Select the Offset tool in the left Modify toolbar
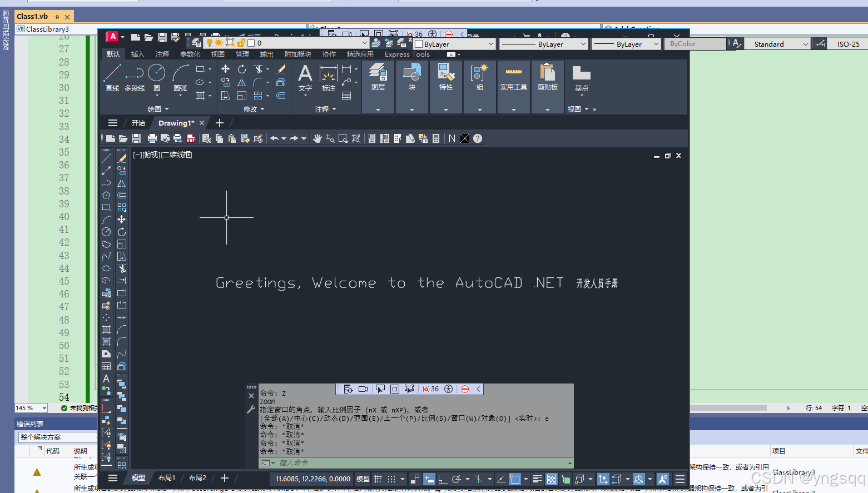Screen dimensions: 868x493 click(122, 195)
